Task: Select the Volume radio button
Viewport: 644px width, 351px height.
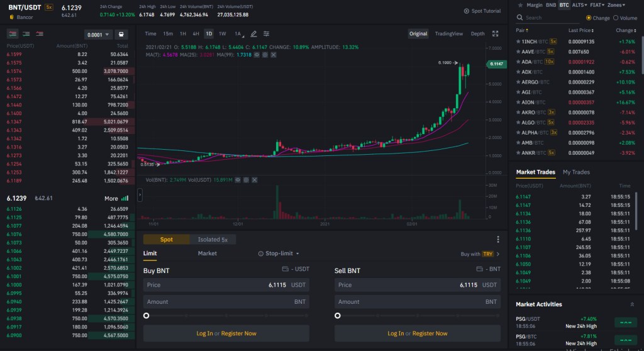Action: 616,18
